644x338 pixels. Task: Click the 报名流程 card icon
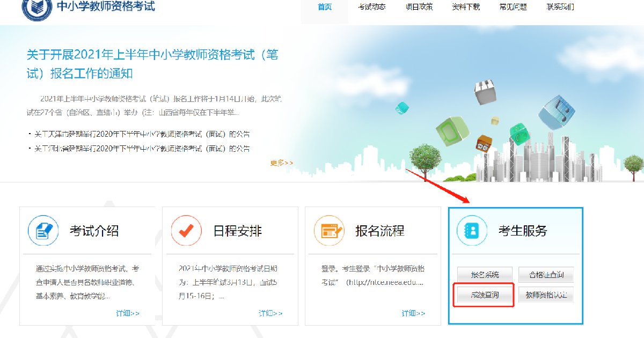(330, 231)
